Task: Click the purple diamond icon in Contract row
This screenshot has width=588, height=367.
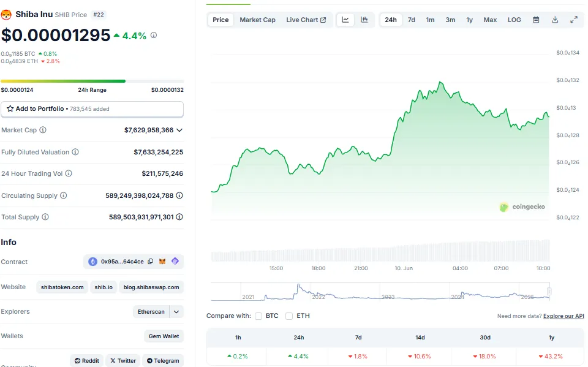Action: 175,261
